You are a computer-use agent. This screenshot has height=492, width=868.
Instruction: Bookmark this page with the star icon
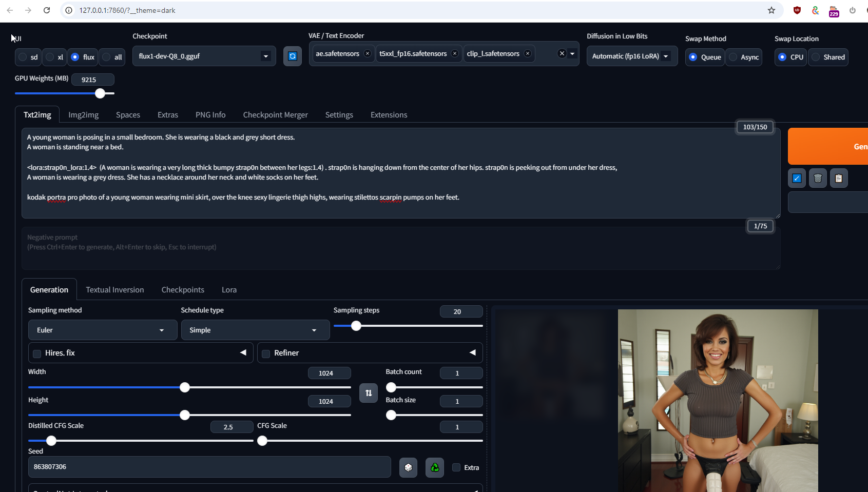point(771,10)
